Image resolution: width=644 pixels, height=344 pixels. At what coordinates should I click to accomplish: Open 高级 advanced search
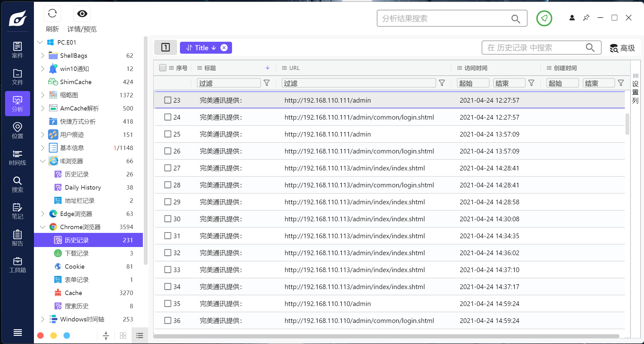tap(622, 48)
